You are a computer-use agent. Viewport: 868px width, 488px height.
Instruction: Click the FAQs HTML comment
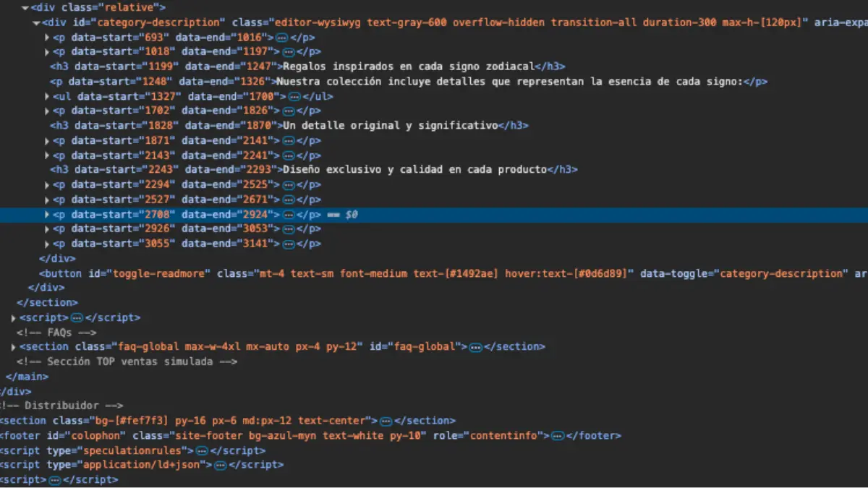pyautogui.click(x=56, y=333)
